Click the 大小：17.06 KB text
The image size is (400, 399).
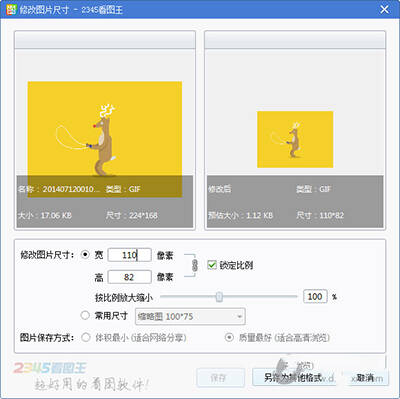[45, 215]
